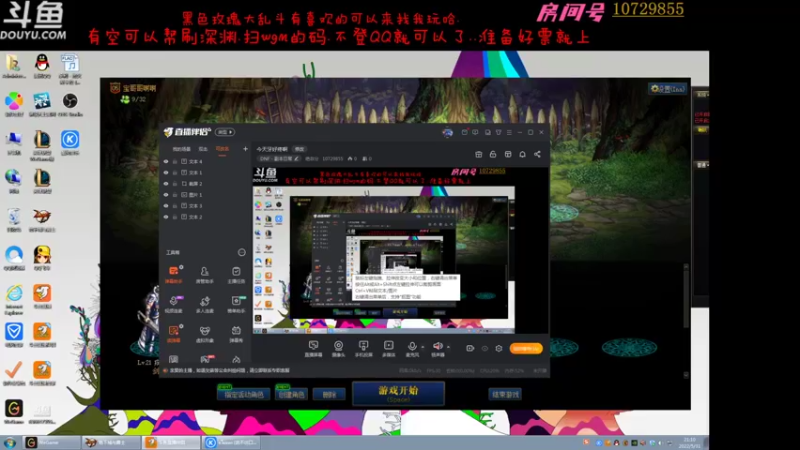Click the notification bell icon

click(x=522, y=154)
